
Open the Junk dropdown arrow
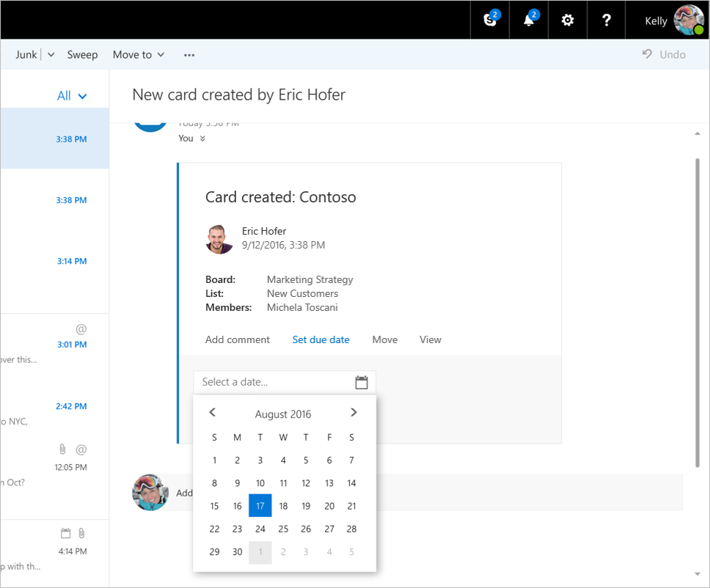click(x=51, y=55)
